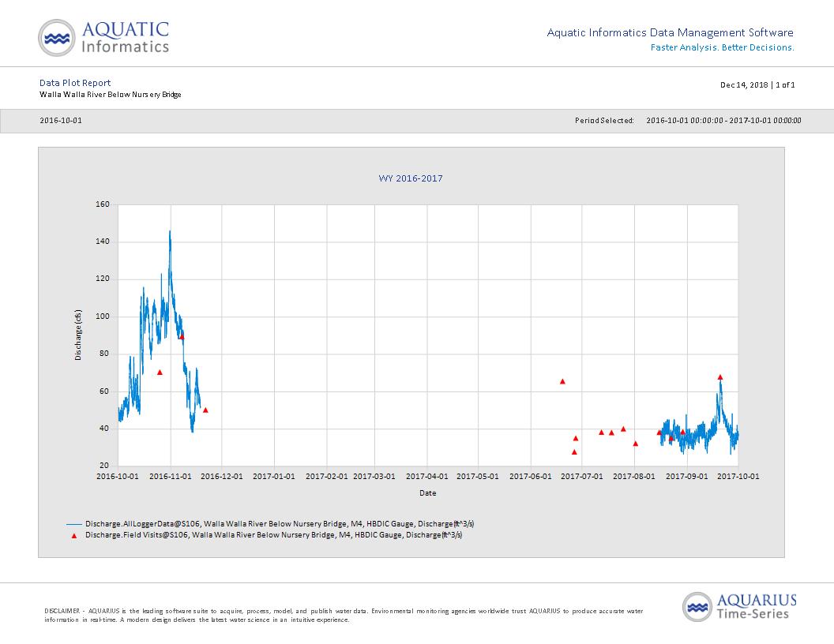Click the 2017-07-01 x-axis tick label
Viewport: 834px width, 644px height.
point(582,477)
